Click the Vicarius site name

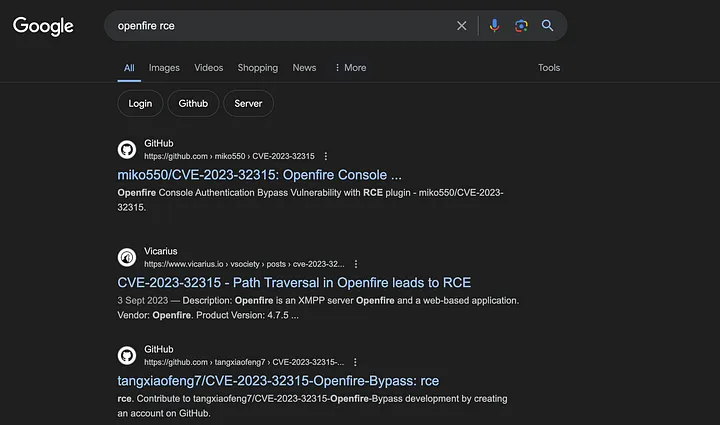tap(161, 251)
